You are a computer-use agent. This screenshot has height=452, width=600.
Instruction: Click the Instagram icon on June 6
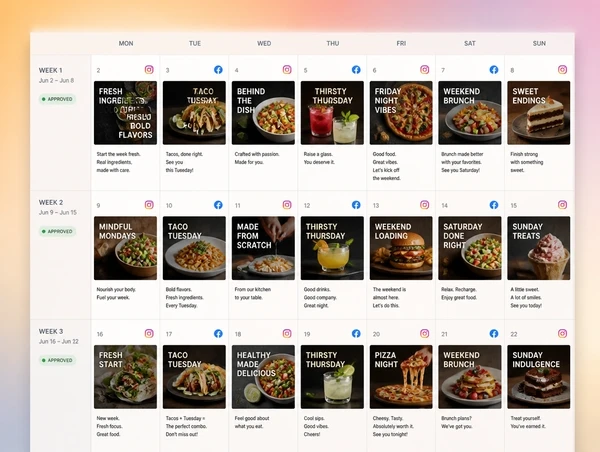424,70
